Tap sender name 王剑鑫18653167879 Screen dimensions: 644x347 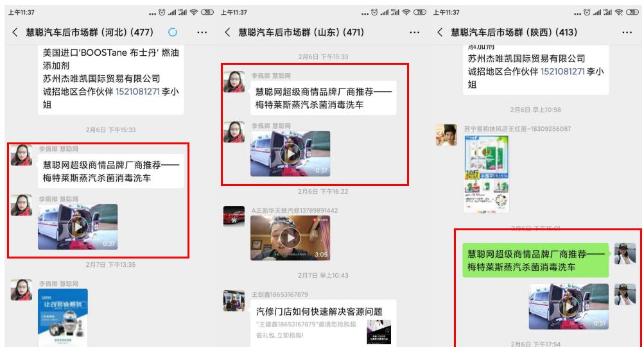coord(280,294)
